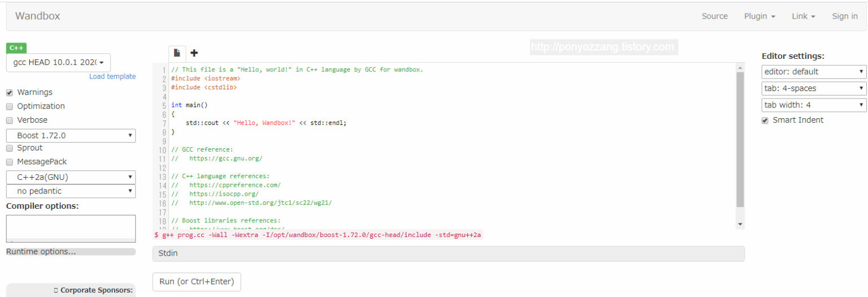Click the Sign in link
The image size is (868, 297).
coord(844,16)
